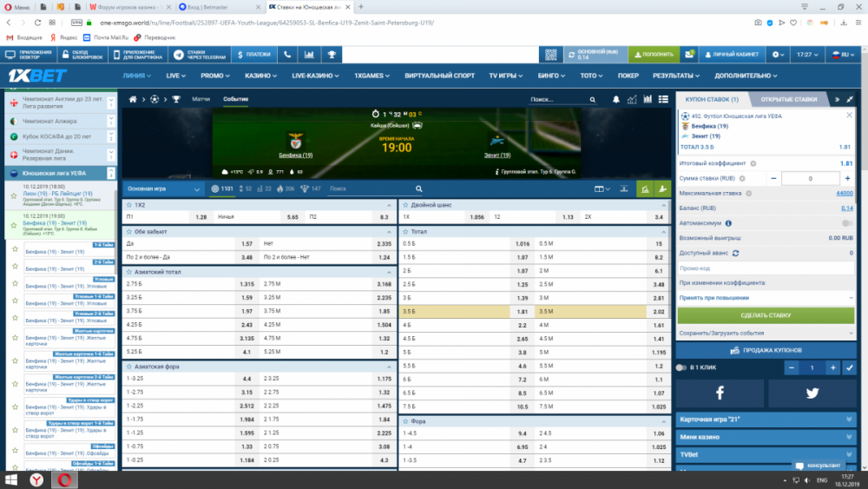This screenshot has width=868, height=489.
Task: Open the КАЗИНО menu item
Action: pyautogui.click(x=259, y=76)
